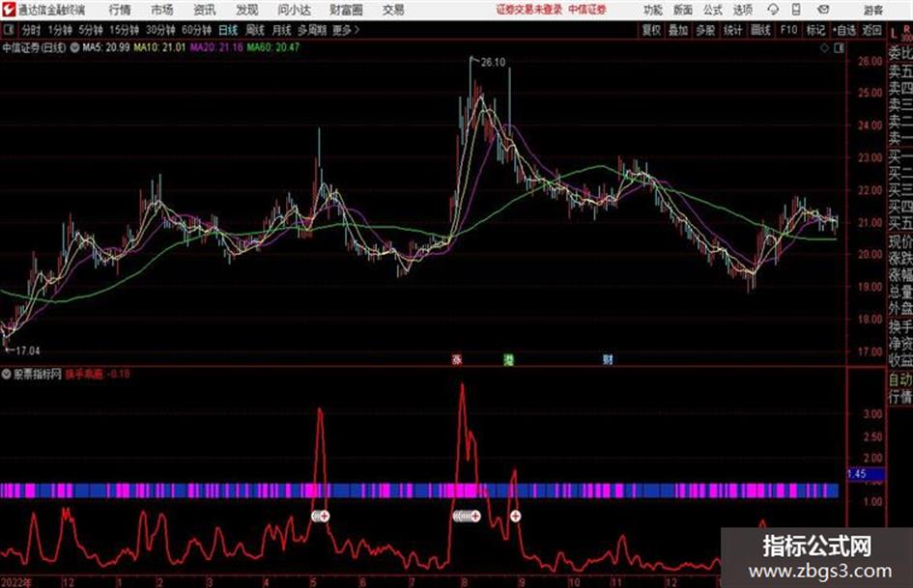Click the 换手高圈 indicator name
Screen dimensions: 913x588
pos(84,375)
